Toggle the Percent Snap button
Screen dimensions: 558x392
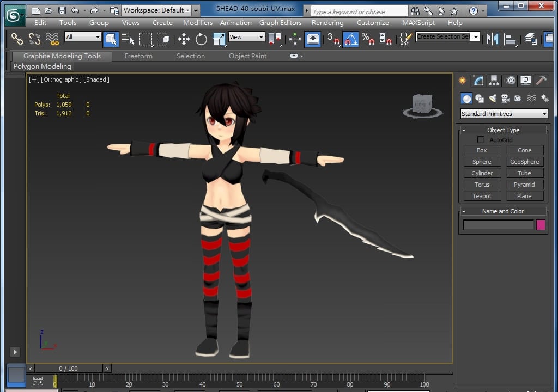(368, 39)
